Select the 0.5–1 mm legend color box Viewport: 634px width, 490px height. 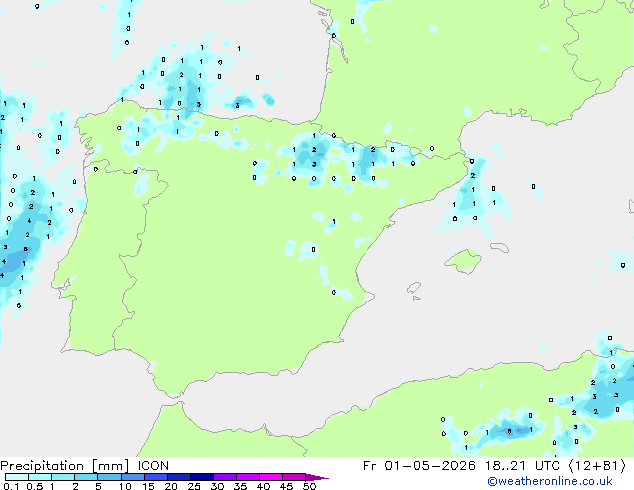[x=40, y=477]
